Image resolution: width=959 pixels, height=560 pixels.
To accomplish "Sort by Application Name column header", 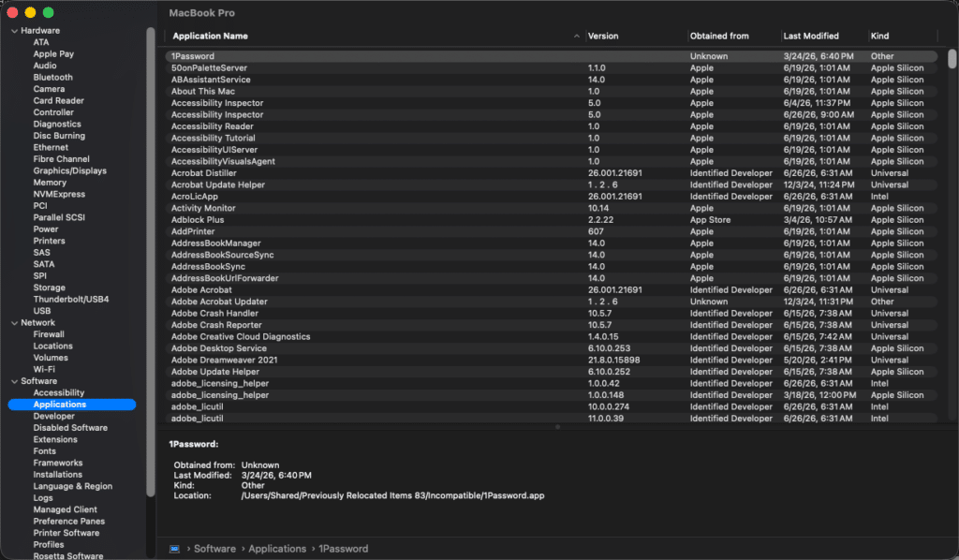I will (x=210, y=37).
